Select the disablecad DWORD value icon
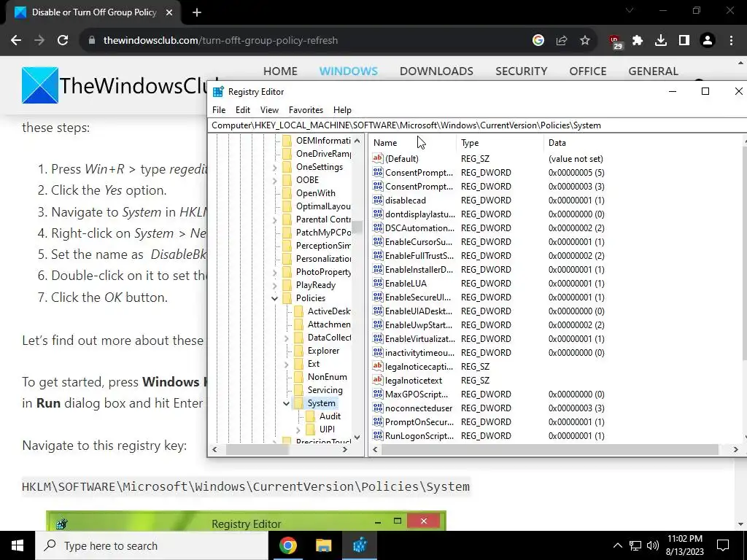The width and height of the screenshot is (747, 560). coord(378,200)
